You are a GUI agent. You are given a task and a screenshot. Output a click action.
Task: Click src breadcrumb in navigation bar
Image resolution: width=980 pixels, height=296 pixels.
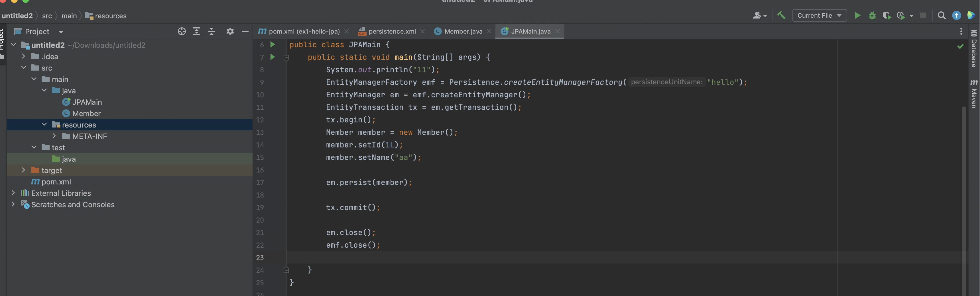point(47,16)
